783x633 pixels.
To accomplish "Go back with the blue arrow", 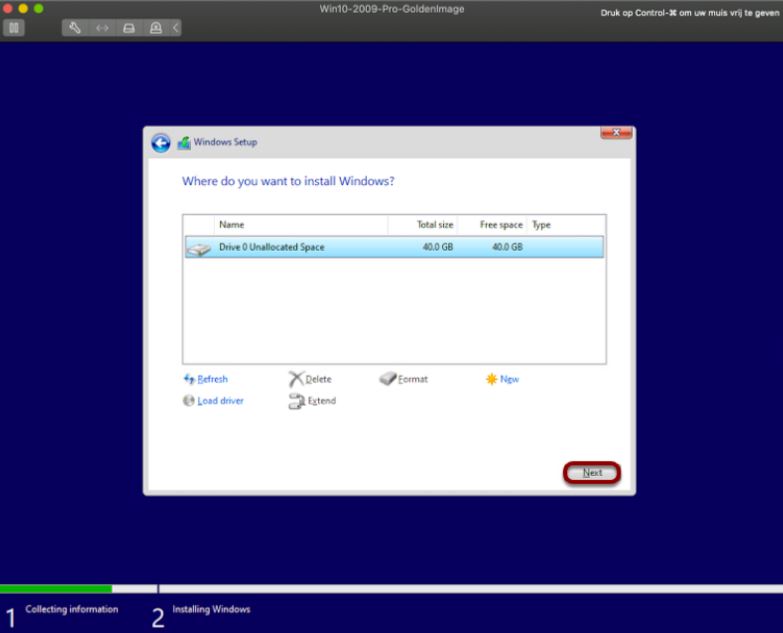I will pos(161,143).
